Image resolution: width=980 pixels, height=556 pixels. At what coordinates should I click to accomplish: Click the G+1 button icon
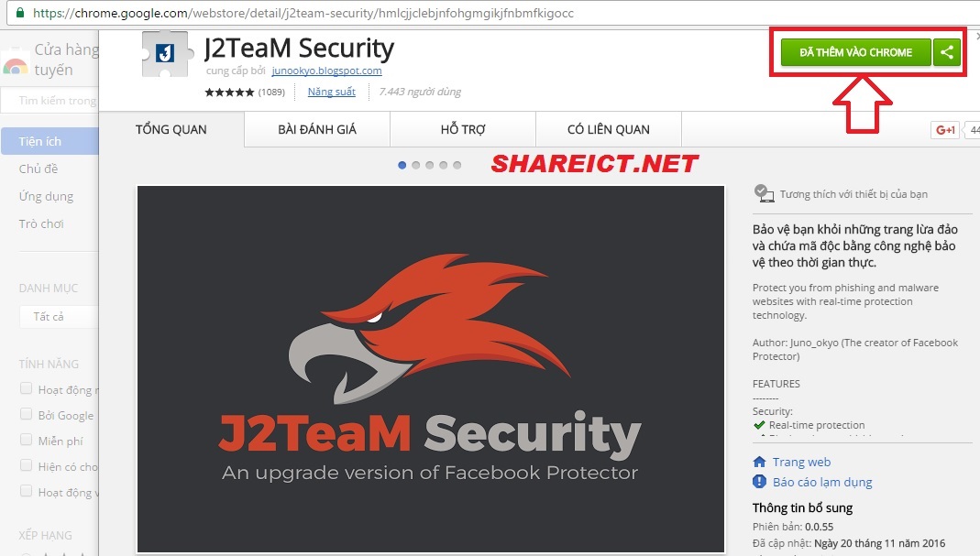945,130
